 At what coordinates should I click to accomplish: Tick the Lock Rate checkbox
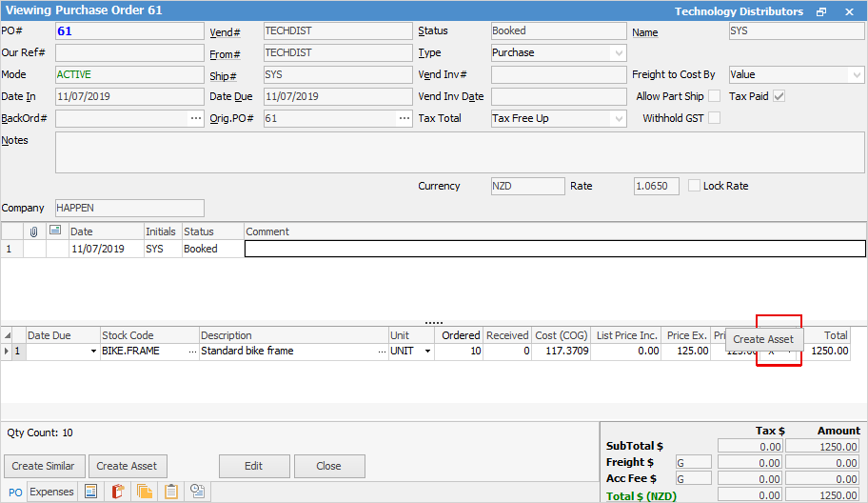coord(694,186)
